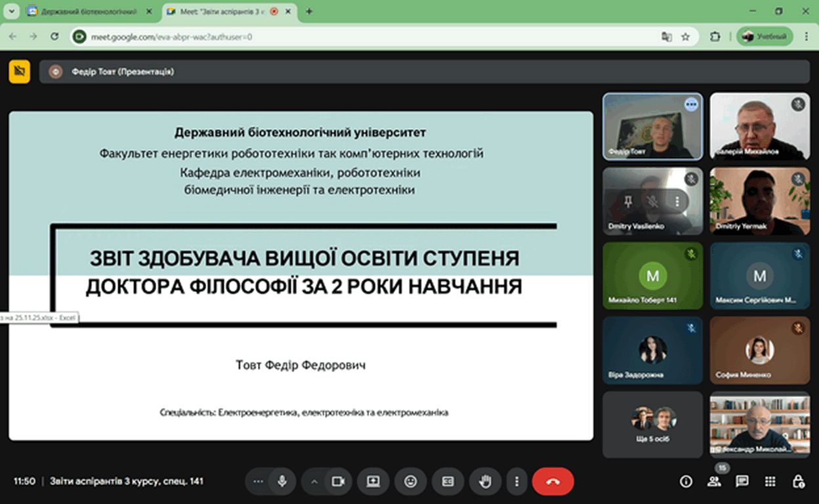Image resolution: width=819 pixels, height=504 pixels.
Task: Click the meet.google.com address bar
Action: tap(367, 37)
